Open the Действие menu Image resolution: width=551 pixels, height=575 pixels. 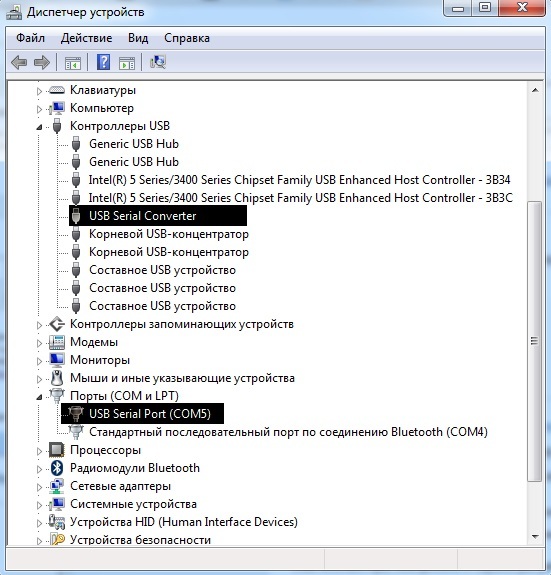pos(87,38)
